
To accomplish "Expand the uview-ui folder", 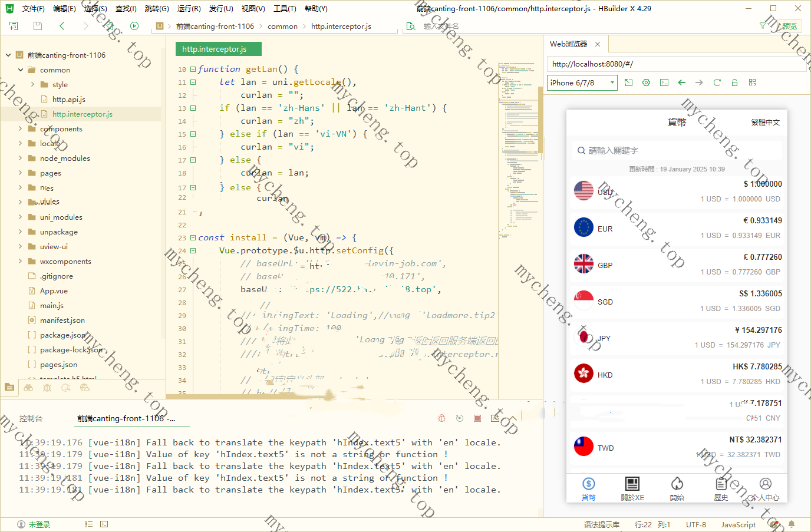I will click(21, 247).
